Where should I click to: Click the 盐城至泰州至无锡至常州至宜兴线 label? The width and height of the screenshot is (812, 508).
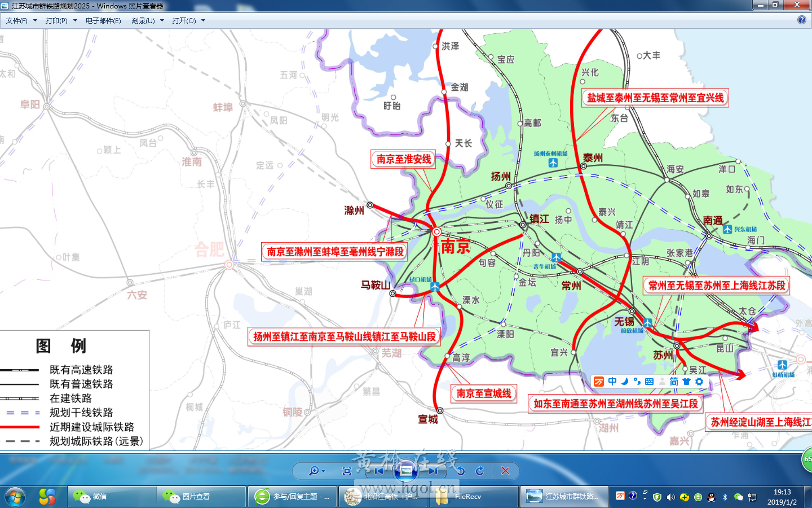click(x=655, y=98)
